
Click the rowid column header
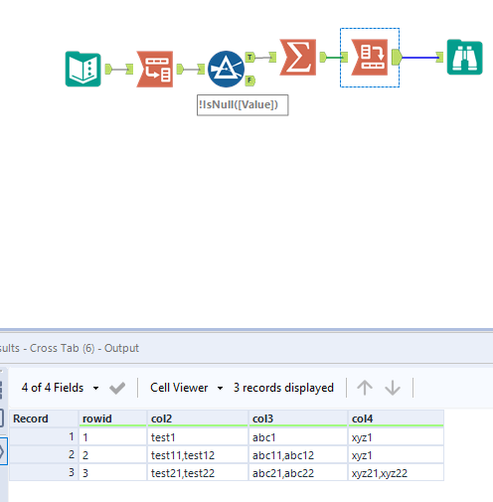pos(113,419)
